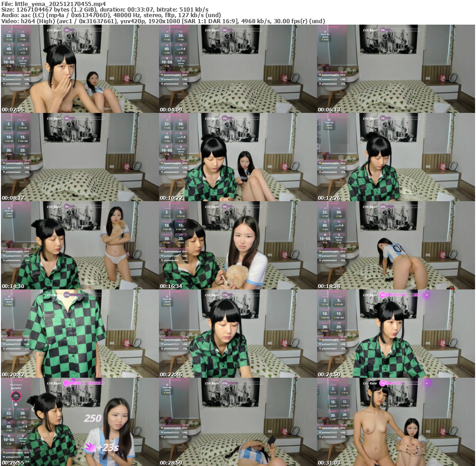Click the frame at timestamp 00:22:46

pyautogui.click(x=238, y=334)
